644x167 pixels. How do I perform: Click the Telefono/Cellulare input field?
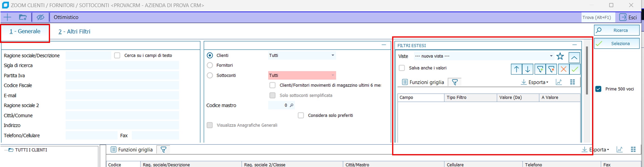91,136
